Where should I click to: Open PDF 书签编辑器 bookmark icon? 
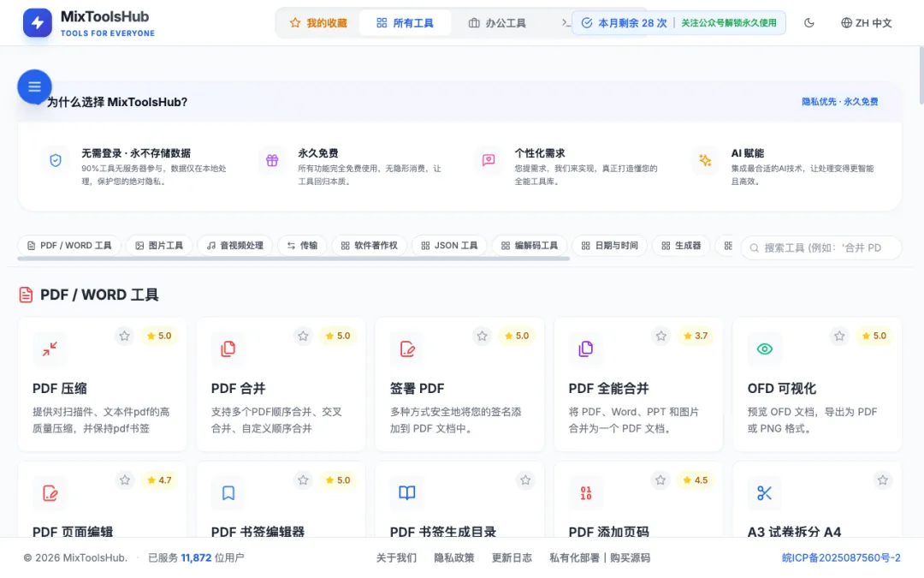[x=228, y=492]
